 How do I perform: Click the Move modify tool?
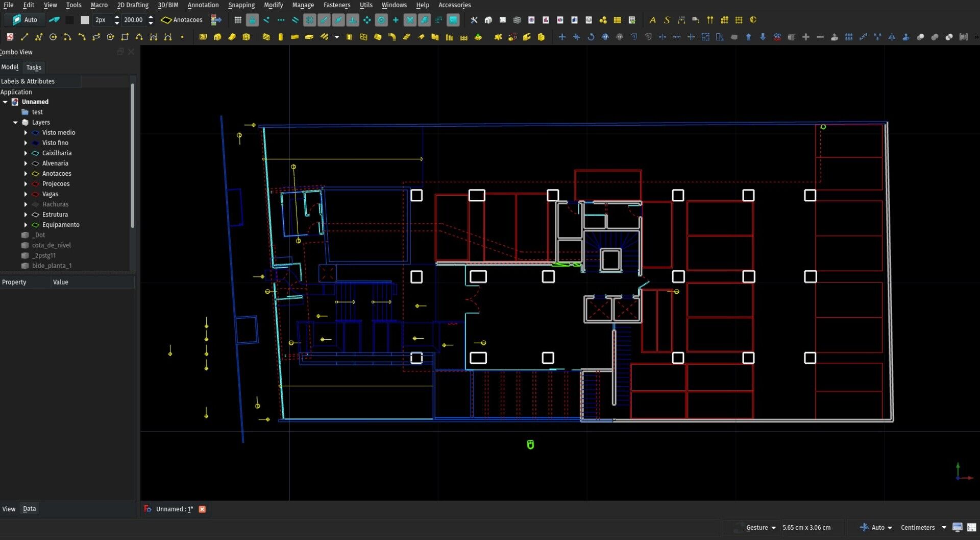pyautogui.click(x=562, y=37)
